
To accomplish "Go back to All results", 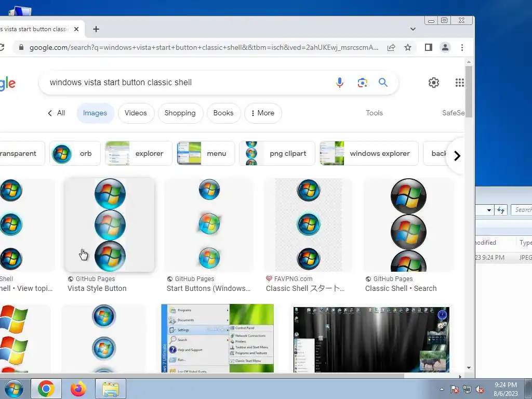I will tap(56, 113).
